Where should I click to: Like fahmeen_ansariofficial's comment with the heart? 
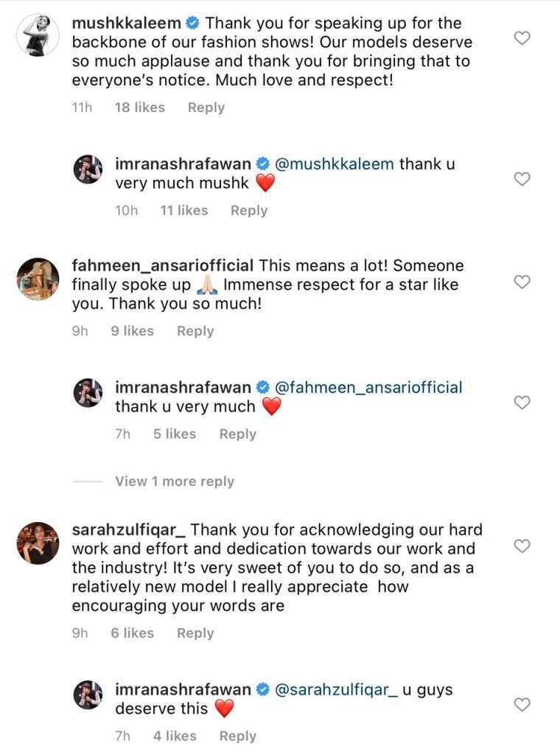522,282
